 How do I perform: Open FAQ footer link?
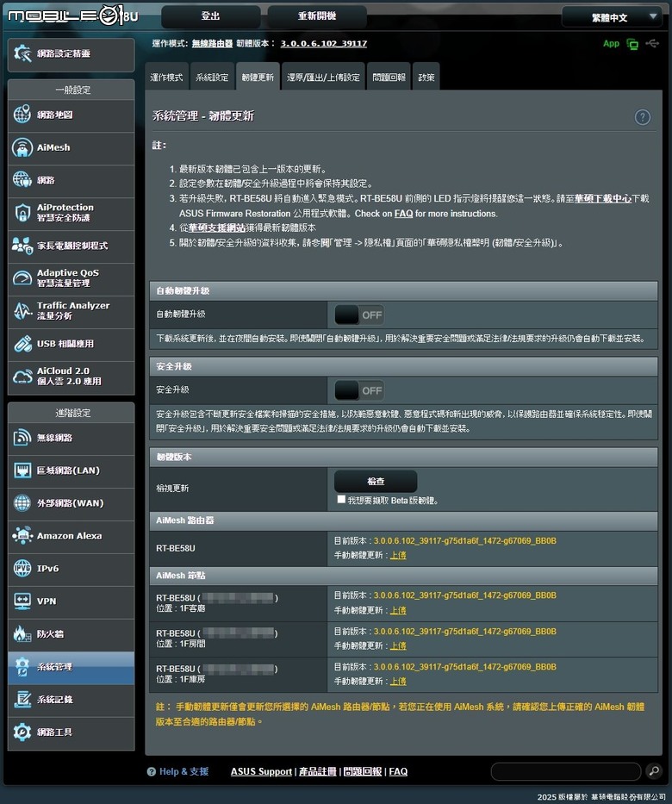pyautogui.click(x=398, y=771)
